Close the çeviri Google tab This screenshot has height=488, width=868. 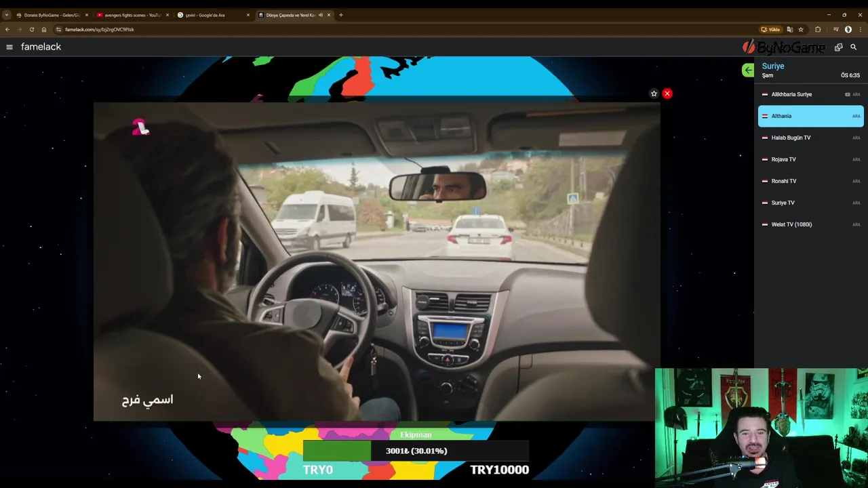click(x=248, y=15)
